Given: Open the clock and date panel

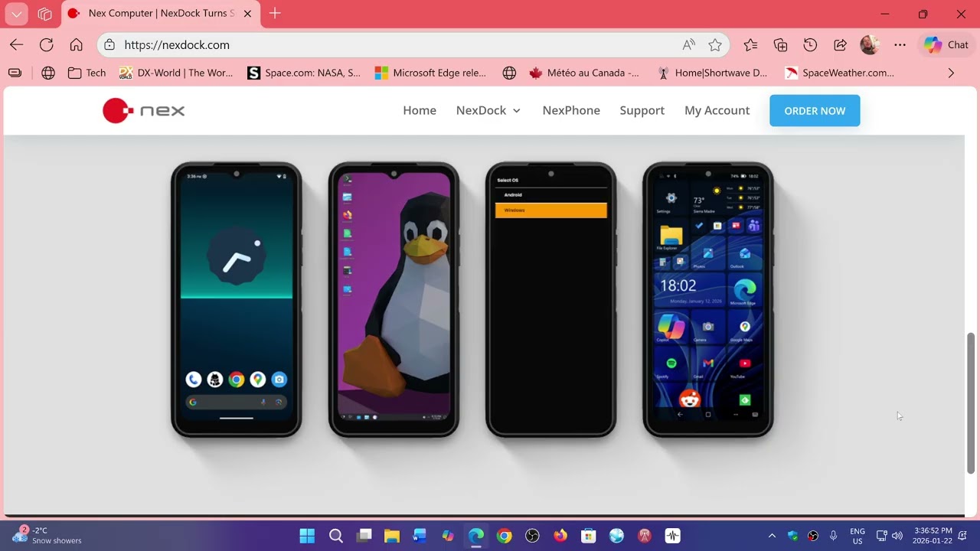Looking at the screenshot, I should 932,536.
